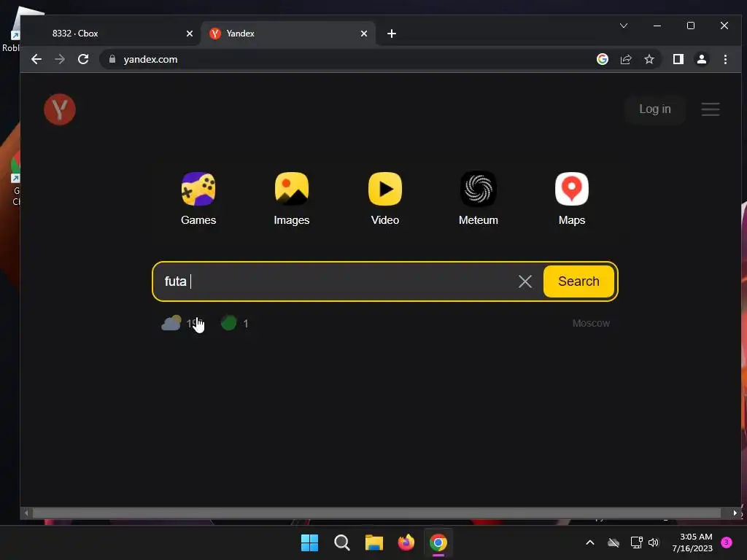Open the Chrome three-dot menu

click(725, 59)
